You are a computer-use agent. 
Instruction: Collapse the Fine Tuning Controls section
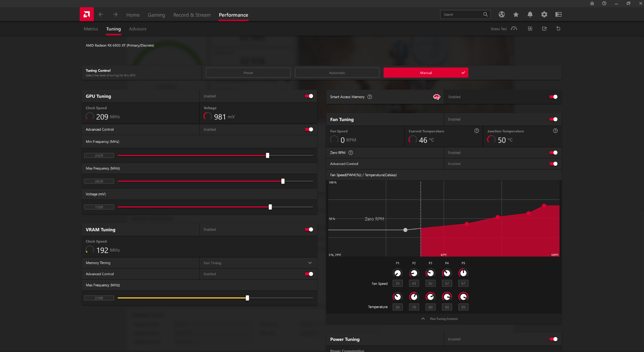pyautogui.click(x=440, y=319)
